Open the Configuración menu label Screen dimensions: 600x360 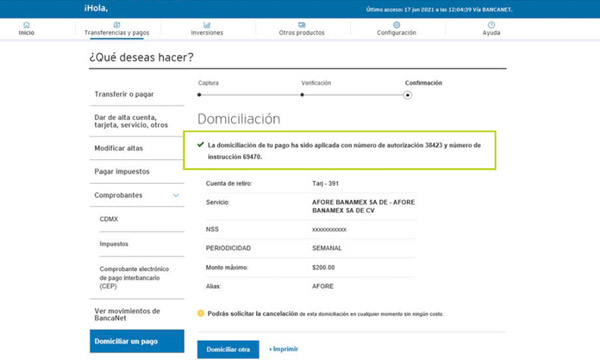(x=396, y=33)
